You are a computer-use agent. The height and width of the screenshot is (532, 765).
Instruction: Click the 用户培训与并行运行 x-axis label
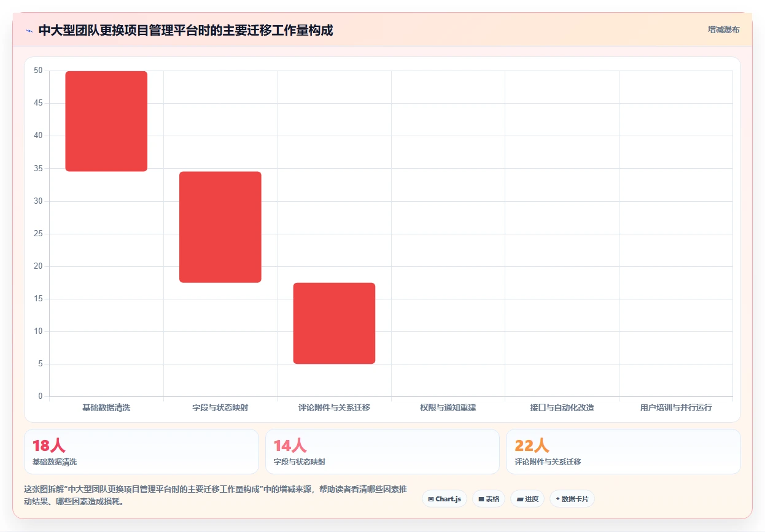[676, 407]
